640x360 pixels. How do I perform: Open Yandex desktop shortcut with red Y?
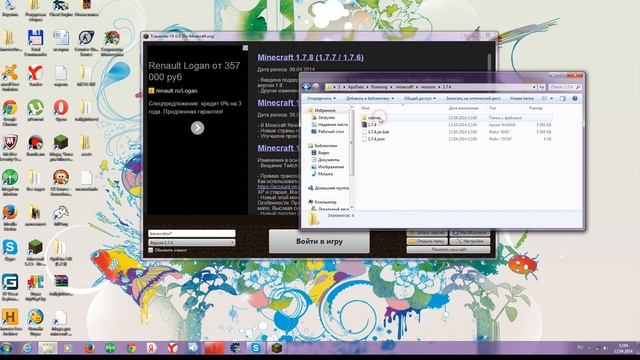point(36,73)
